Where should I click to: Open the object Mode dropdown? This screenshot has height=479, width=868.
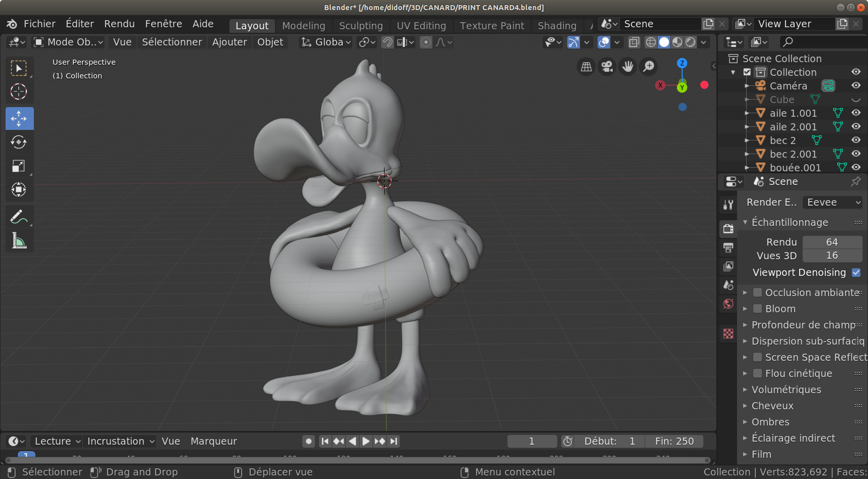(x=68, y=42)
